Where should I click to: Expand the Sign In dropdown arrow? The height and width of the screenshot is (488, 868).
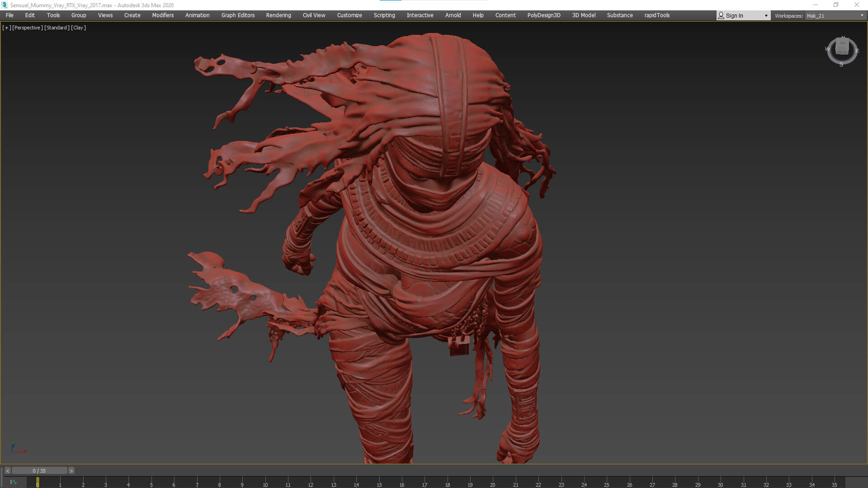pos(766,16)
